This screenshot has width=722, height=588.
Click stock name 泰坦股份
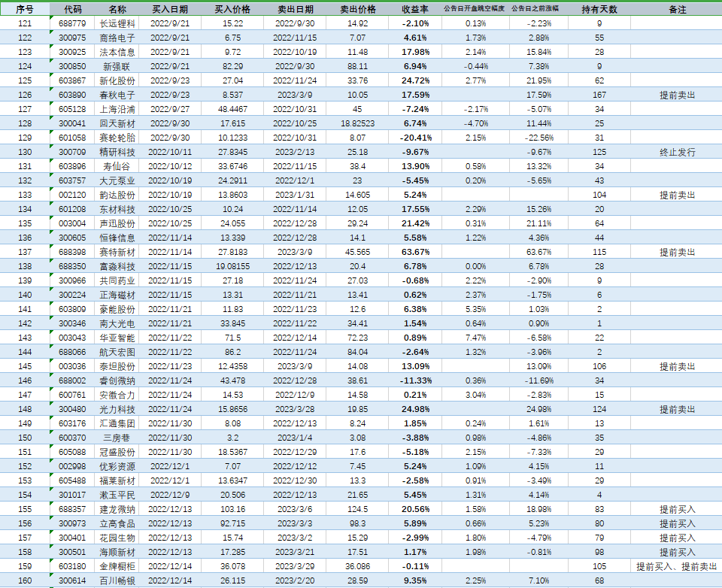click(x=117, y=366)
